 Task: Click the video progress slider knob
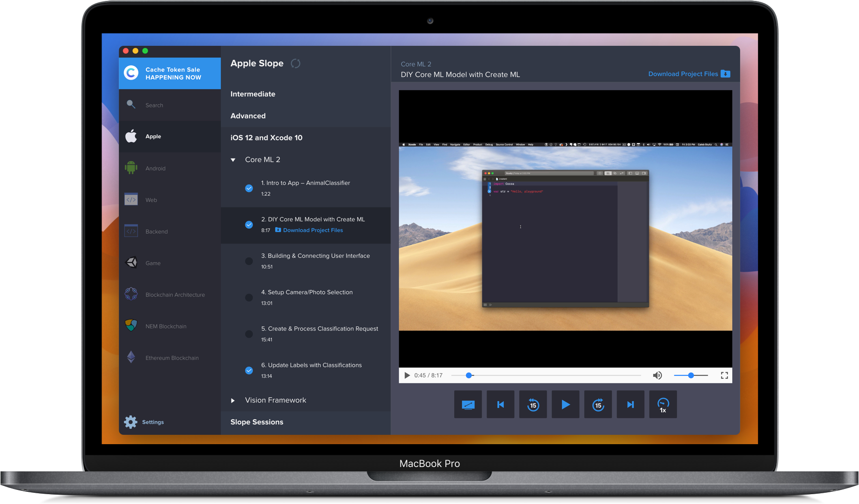tap(469, 375)
